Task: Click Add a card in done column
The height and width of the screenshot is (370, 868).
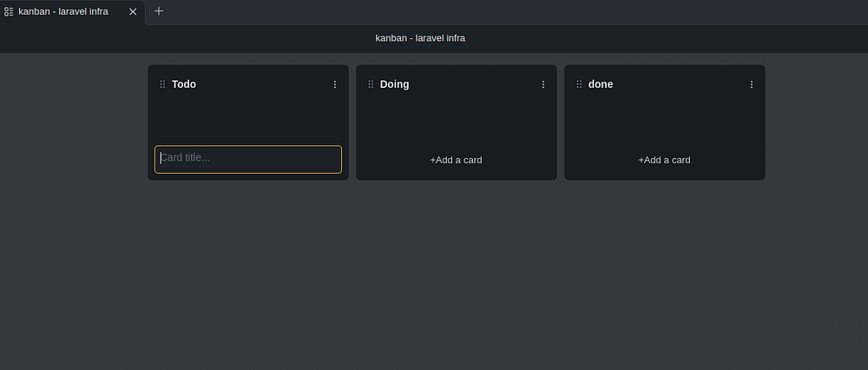Action: point(664,160)
